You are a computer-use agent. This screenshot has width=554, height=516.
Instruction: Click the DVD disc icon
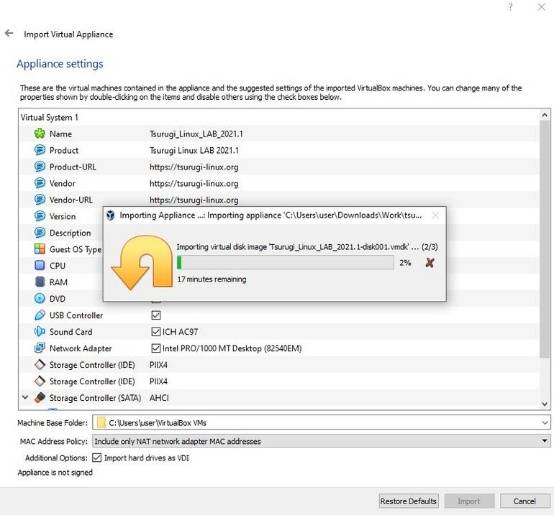pos(40,298)
